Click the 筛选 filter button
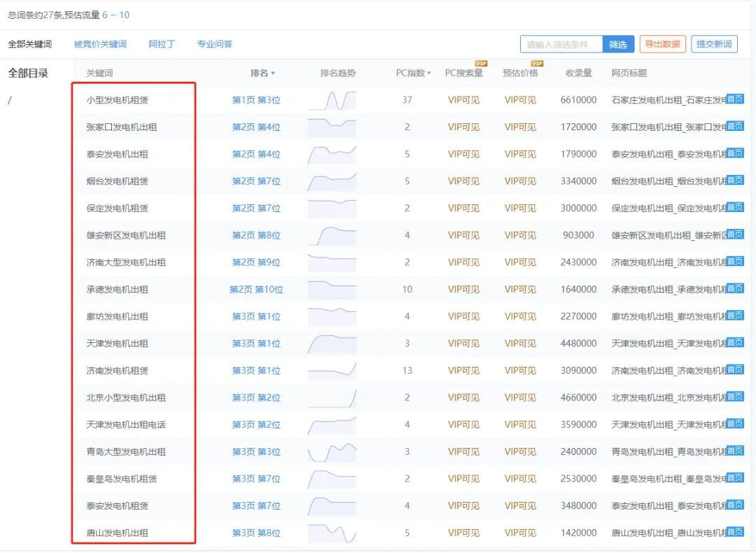Screen dimensions: 756x553 click(618, 44)
